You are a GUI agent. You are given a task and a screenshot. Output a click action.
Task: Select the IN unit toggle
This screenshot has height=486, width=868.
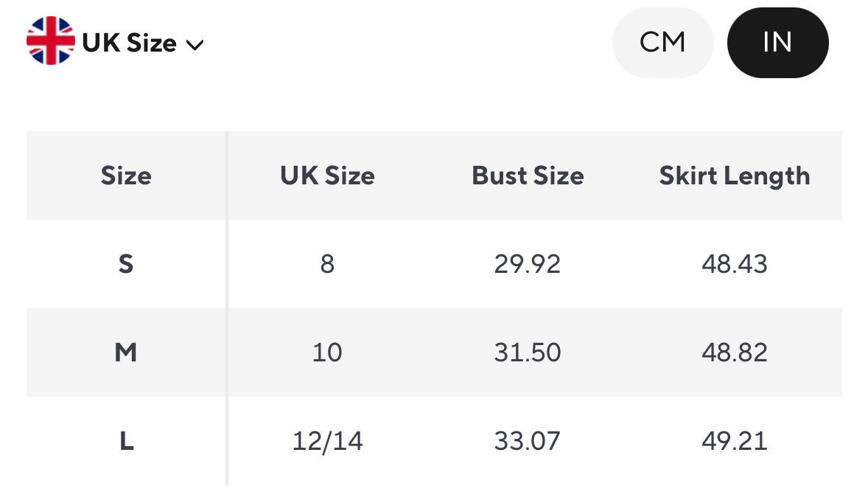coord(777,43)
